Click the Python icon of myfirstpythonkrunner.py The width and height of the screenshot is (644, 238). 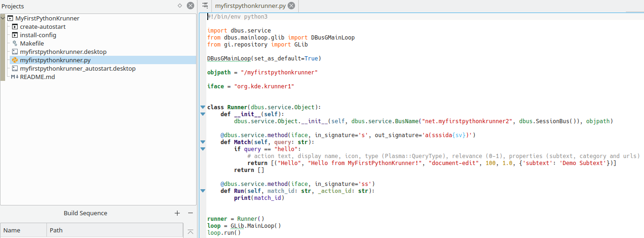[15, 60]
